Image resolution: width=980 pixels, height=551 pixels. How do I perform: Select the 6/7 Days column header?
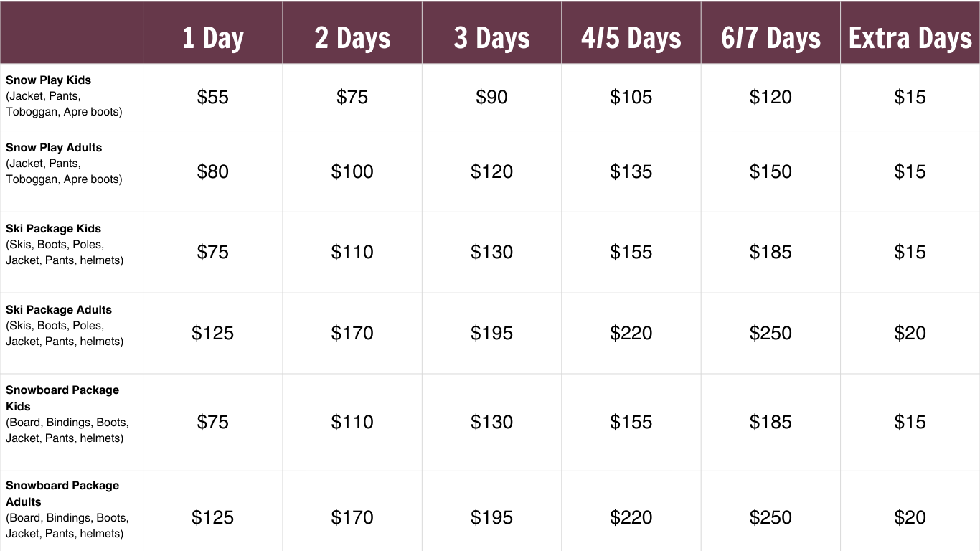(771, 38)
